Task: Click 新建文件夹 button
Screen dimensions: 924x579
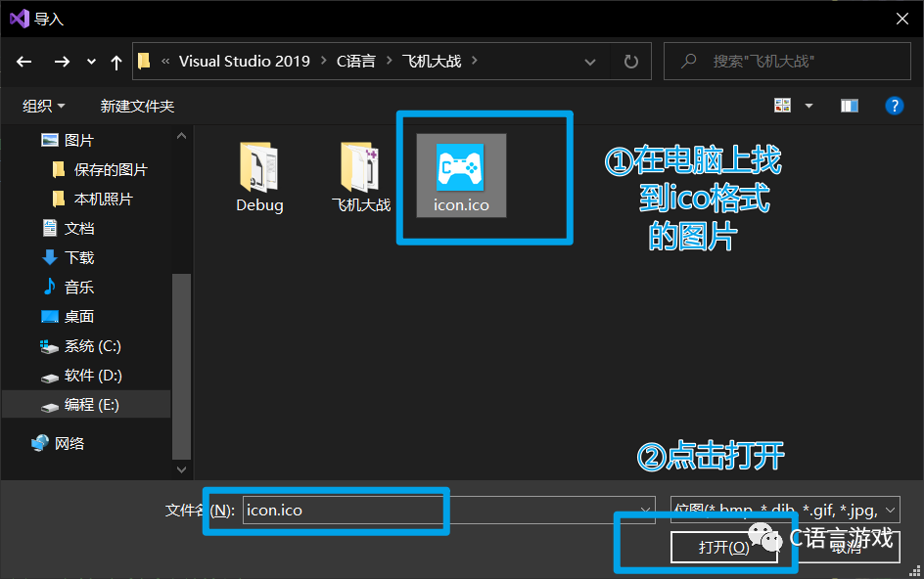Action: [137, 106]
